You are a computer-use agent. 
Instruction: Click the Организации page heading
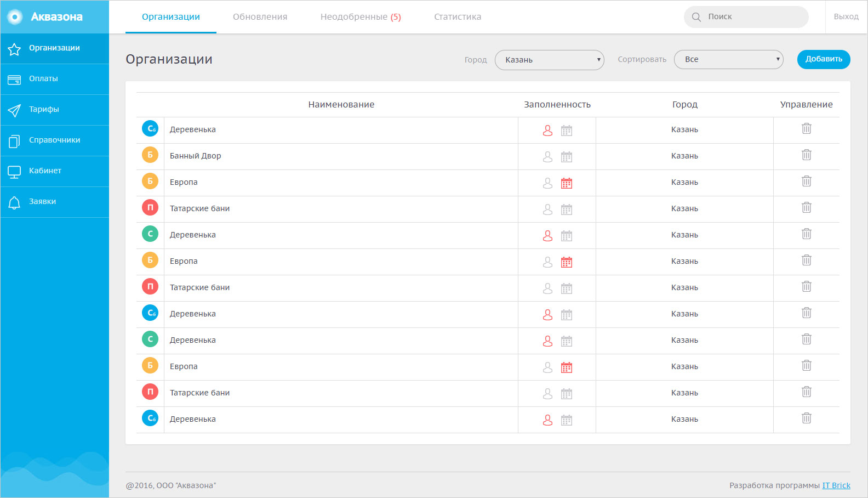click(169, 59)
